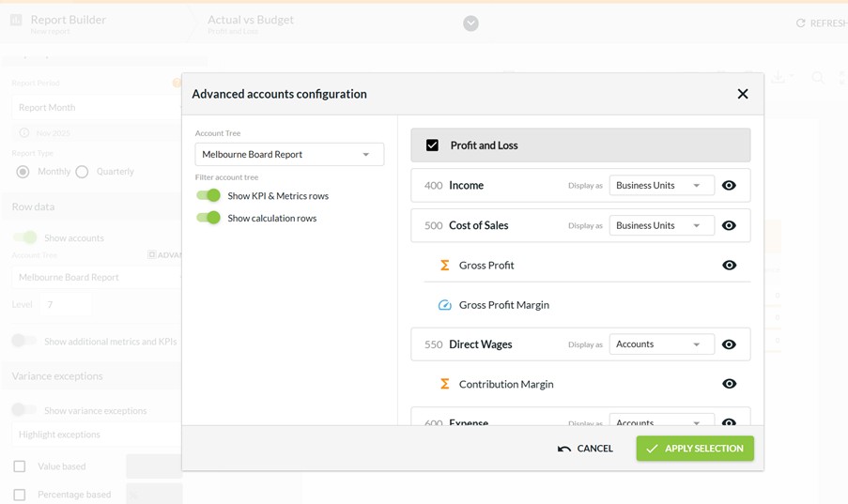This screenshot has height=504, width=848.
Task: Disable Show KPI & Metrics rows toggle
Action: pyautogui.click(x=208, y=196)
